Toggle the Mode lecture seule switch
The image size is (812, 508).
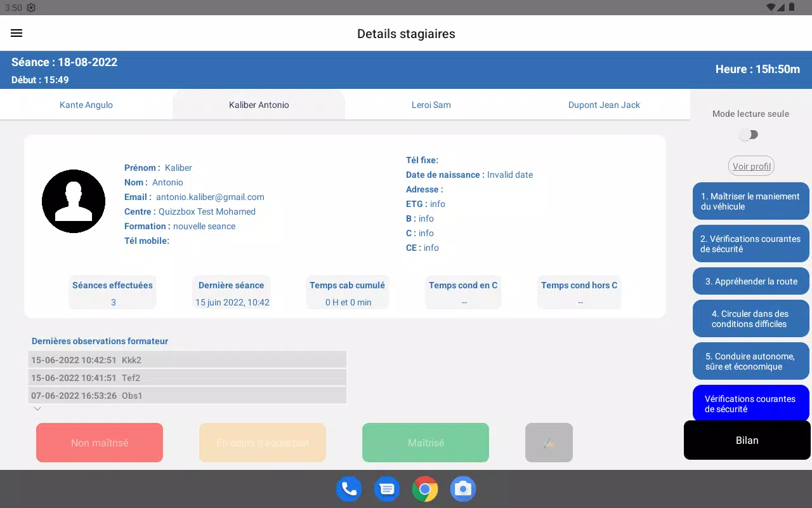point(749,135)
